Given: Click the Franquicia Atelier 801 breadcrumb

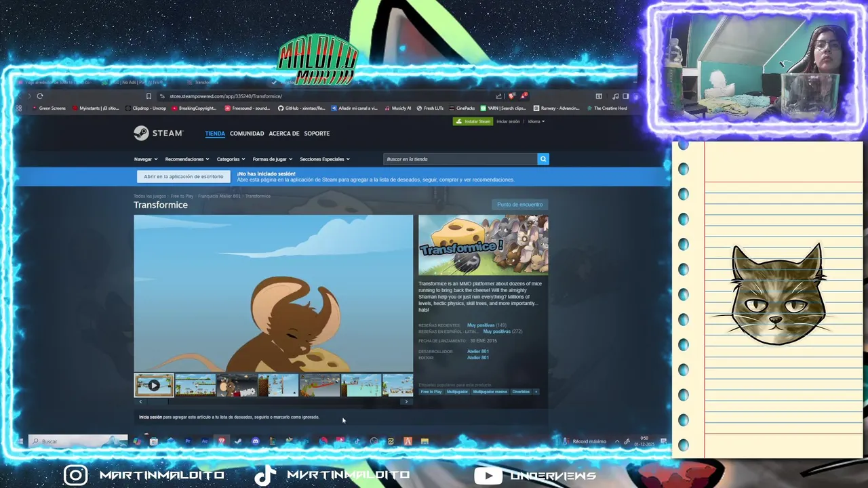Looking at the screenshot, I should tap(219, 196).
